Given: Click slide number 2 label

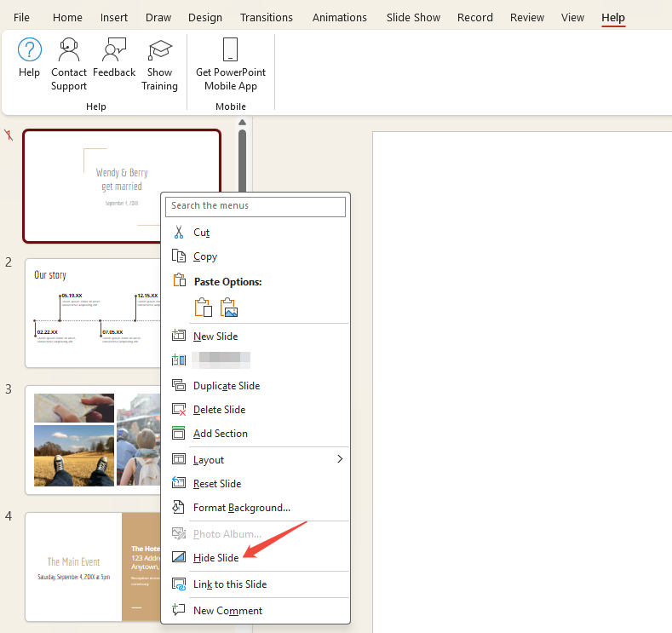Looking at the screenshot, I should (9, 262).
